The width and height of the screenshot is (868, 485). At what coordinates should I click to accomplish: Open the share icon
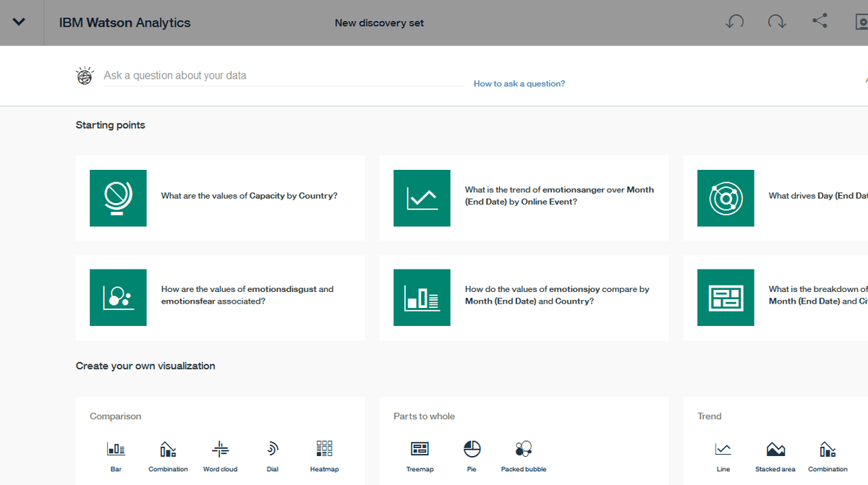pyautogui.click(x=820, y=21)
